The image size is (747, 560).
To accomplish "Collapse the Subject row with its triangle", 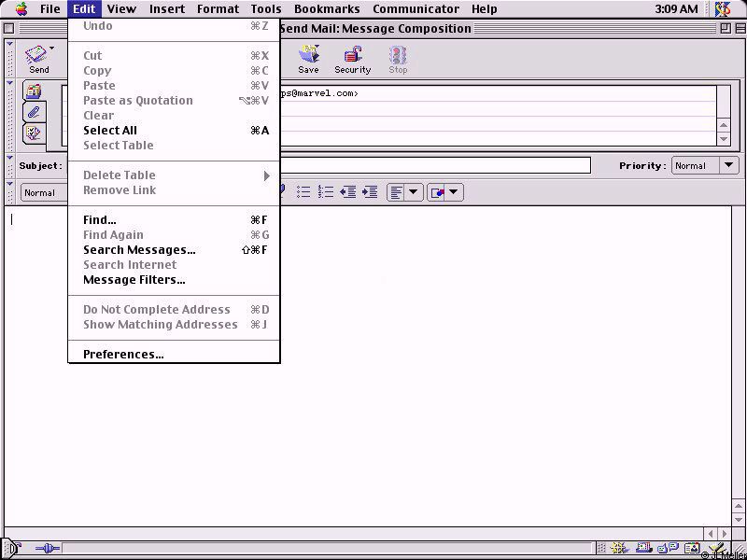I will pos(9,158).
